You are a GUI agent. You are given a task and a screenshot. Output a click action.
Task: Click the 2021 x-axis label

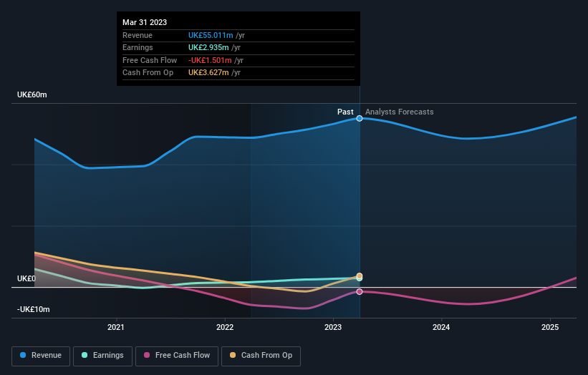[116, 328]
